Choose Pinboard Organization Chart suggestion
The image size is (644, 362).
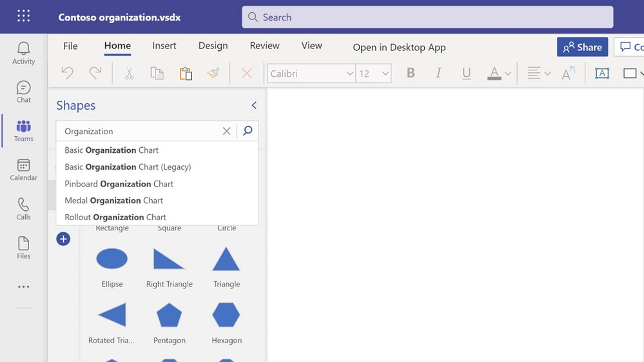pos(157,184)
